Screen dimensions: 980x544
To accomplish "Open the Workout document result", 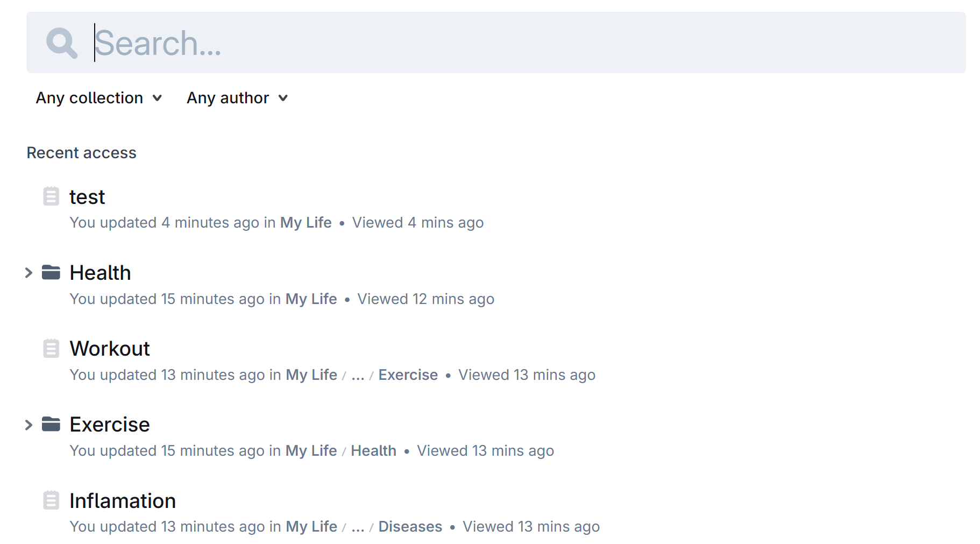I will tap(110, 349).
